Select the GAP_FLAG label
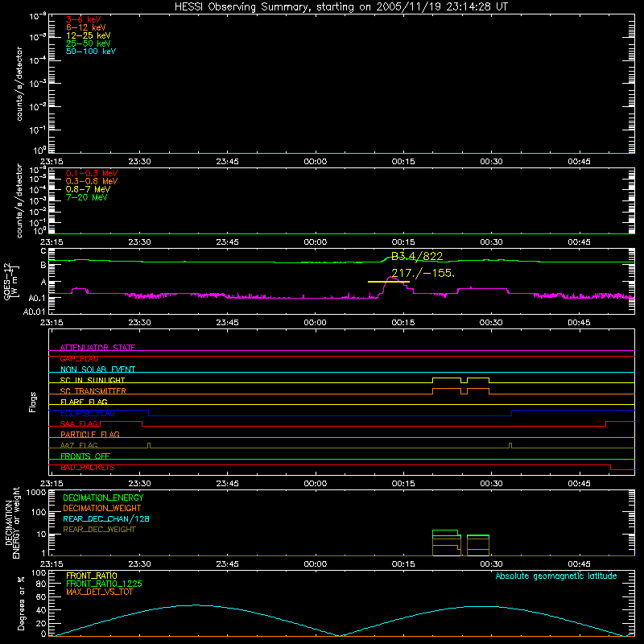The width and height of the screenshot is (644, 644). [x=79, y=358]
